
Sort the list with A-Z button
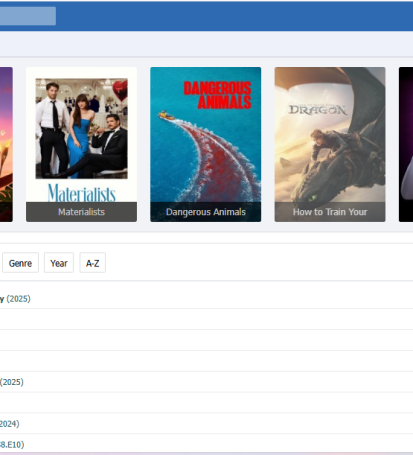[92, 263]
